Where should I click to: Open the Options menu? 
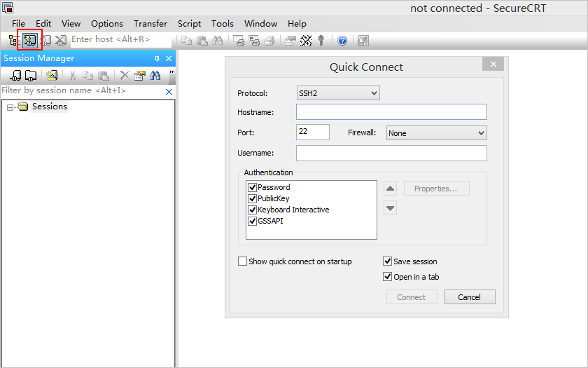107,24
